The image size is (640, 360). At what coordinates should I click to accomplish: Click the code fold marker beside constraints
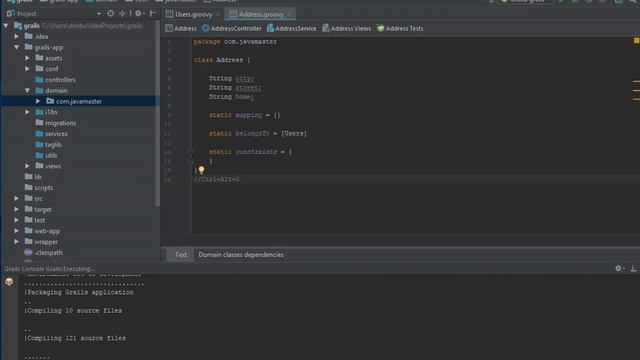pyautogui.click(x=190, y=151)
